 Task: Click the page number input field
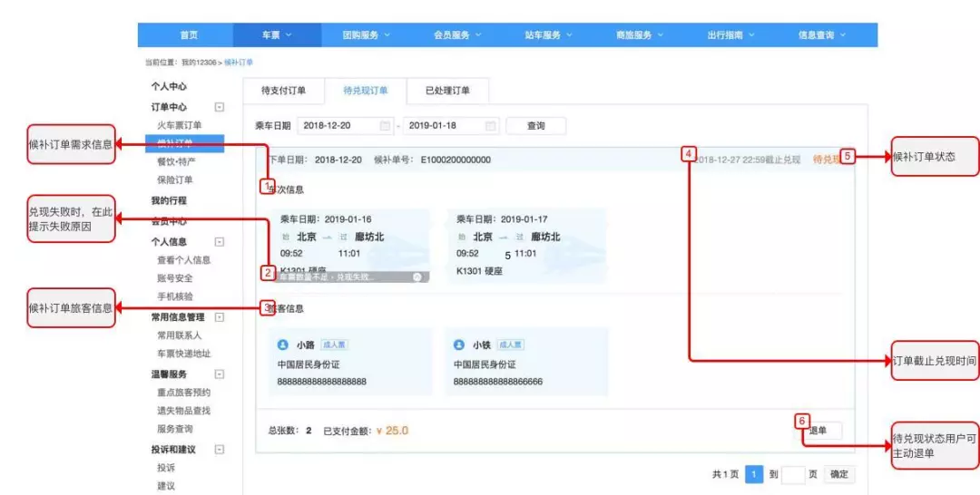coord(792,474)
